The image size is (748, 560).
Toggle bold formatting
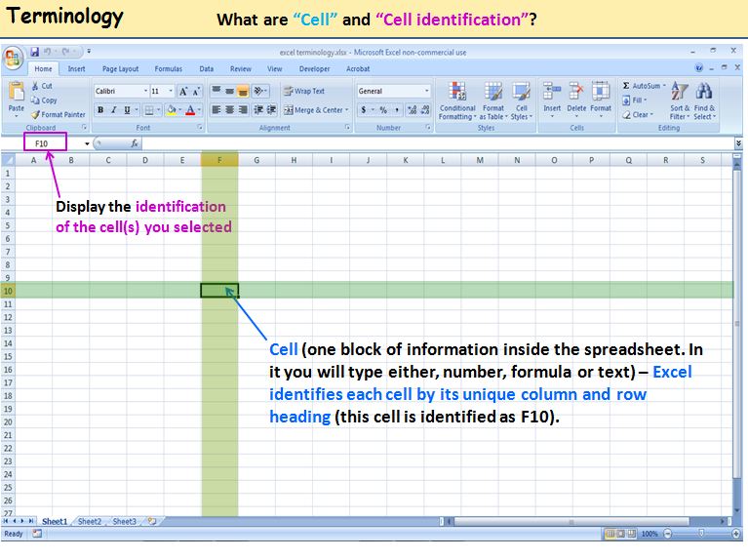coord(99,110)
